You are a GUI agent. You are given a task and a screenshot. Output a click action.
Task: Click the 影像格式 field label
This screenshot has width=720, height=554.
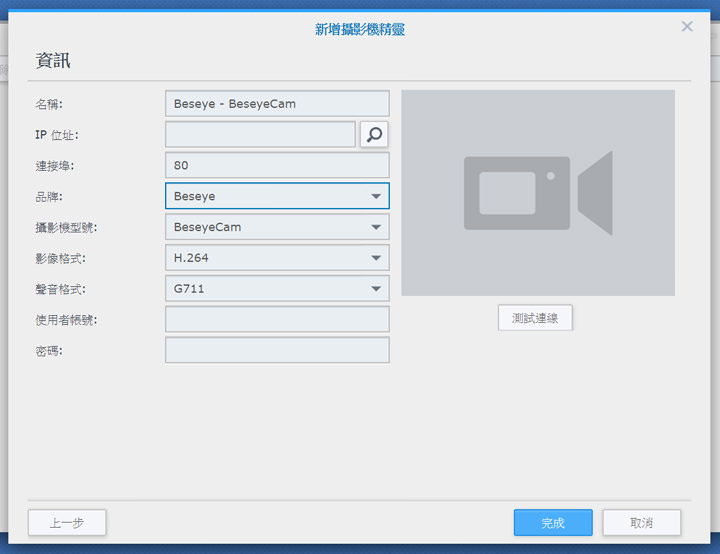60,258
